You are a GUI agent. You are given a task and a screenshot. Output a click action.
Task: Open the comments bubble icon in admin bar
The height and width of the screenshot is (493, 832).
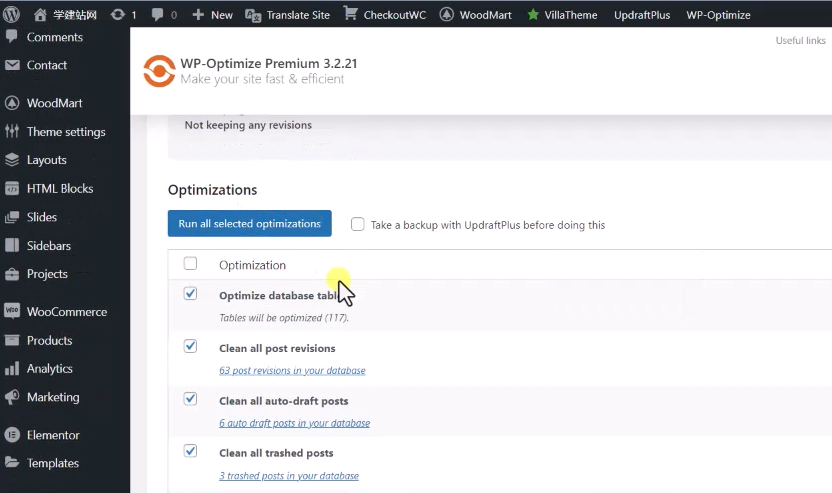158,15
